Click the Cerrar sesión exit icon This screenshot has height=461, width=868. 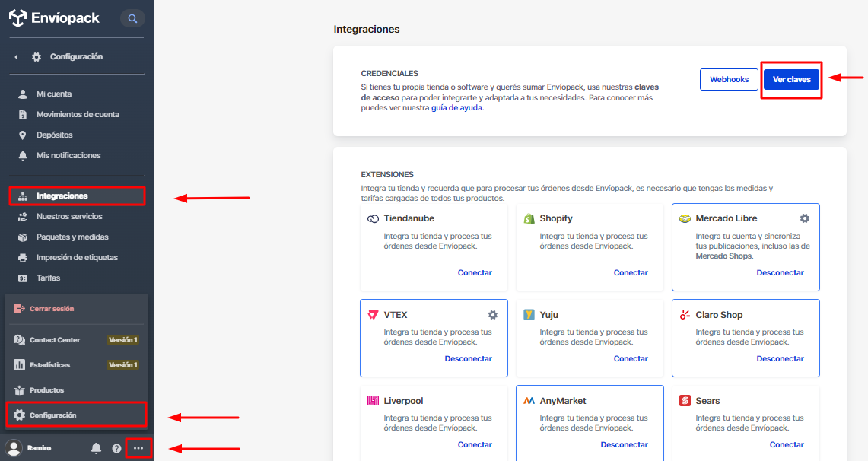(x=19, y=308)
